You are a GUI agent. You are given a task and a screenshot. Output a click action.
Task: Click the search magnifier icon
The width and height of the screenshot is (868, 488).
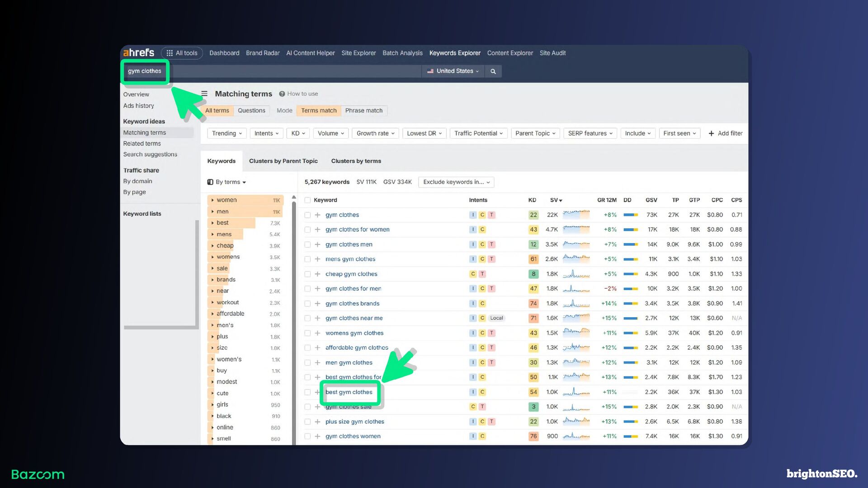493,71
